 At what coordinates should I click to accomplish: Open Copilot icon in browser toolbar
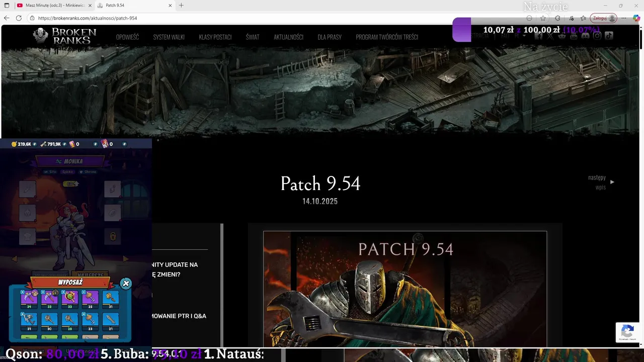(x=636, y=18)
